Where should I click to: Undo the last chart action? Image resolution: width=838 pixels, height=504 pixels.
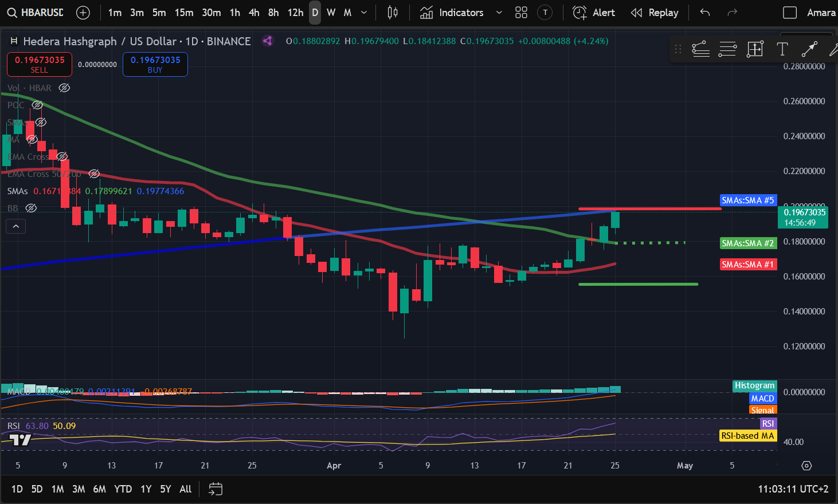click(705, 13)
